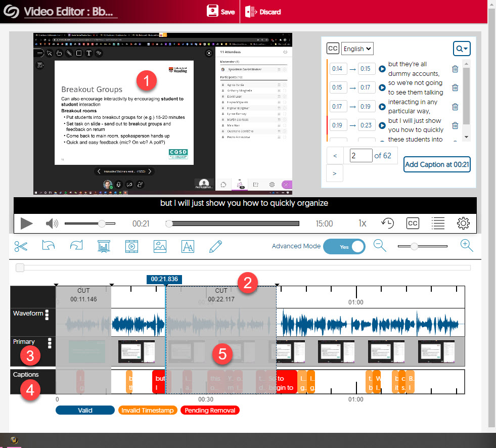The height and width of the screenshot is (448, 496).
Task: Click the CC icon in captions panel
Action: pos(333,49)
